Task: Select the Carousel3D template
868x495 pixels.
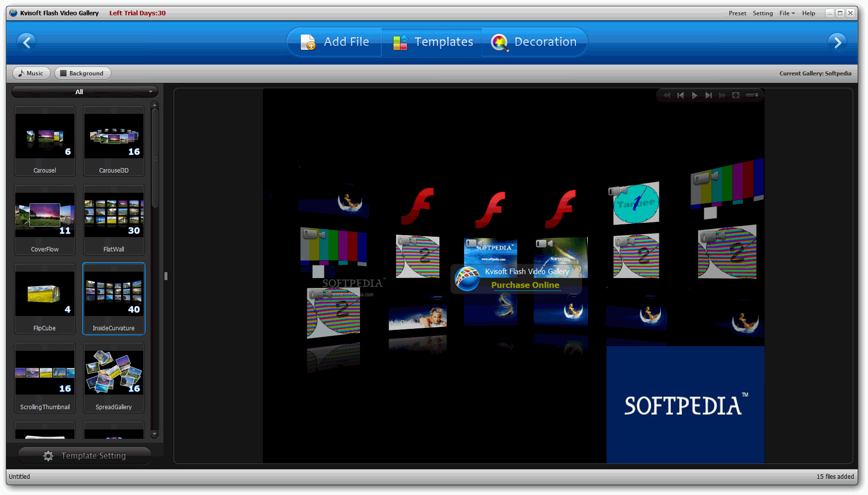Action: pos(114,141)
